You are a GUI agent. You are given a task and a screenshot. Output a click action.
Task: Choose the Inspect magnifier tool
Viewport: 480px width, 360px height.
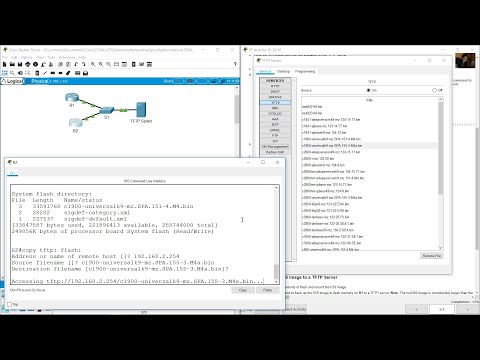pos(12,73)
